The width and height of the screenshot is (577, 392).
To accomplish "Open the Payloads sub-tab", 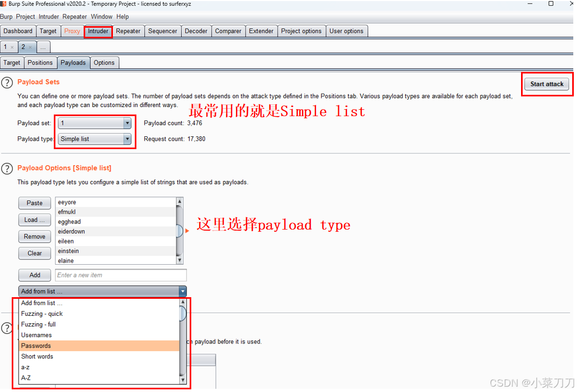I will (73, 63).
